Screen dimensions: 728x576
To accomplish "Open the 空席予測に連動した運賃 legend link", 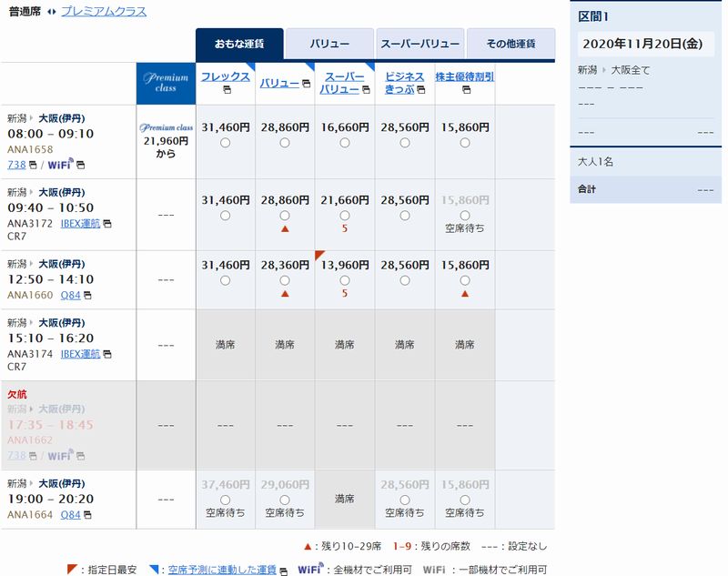I will (222, 570).
